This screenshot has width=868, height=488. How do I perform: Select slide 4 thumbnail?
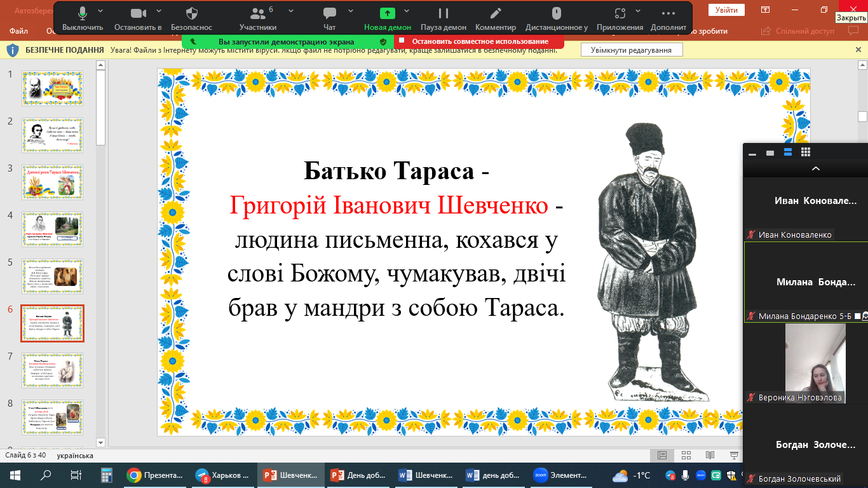coord(53,229)
